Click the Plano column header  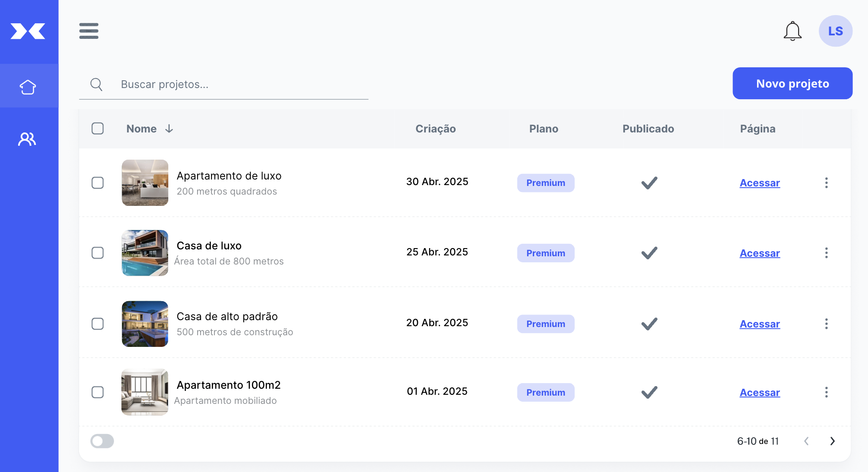(x=544, y=128)
